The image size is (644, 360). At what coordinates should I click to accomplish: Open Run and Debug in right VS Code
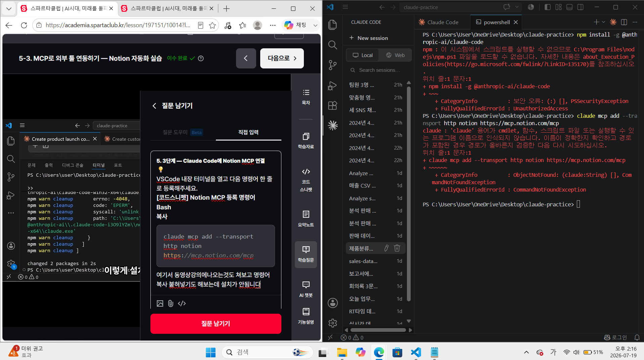[x=332, y=86]
